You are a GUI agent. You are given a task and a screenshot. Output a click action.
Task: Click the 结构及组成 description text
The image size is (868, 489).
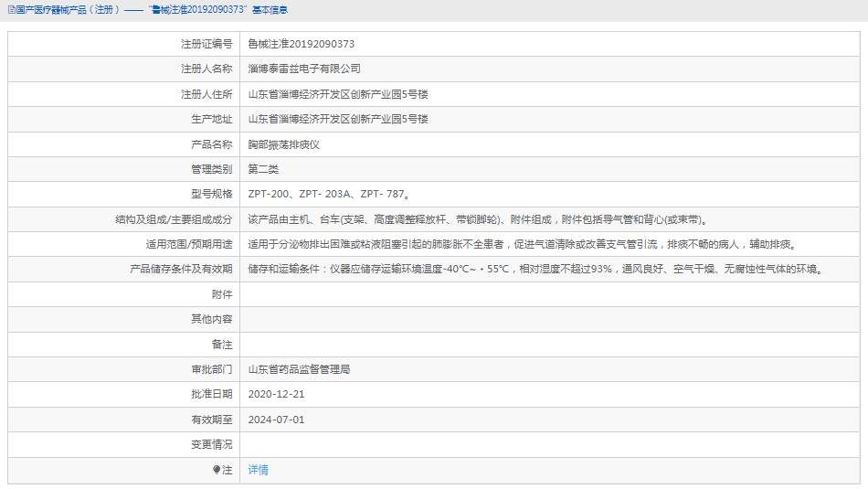[x=479, y=219]
